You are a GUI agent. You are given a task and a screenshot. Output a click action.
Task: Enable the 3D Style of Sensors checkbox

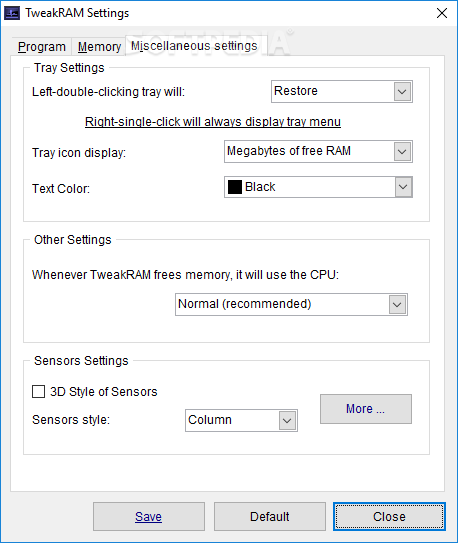click(x=38, y=392)
